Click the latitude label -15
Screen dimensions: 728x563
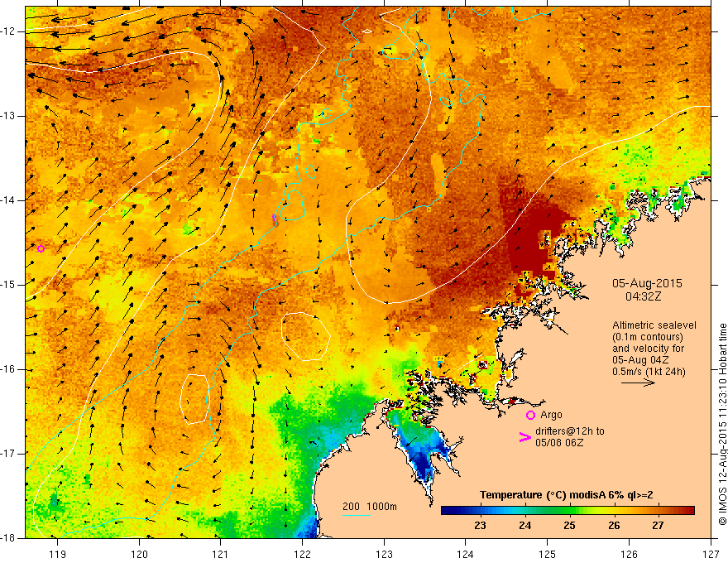pos(8,285)
